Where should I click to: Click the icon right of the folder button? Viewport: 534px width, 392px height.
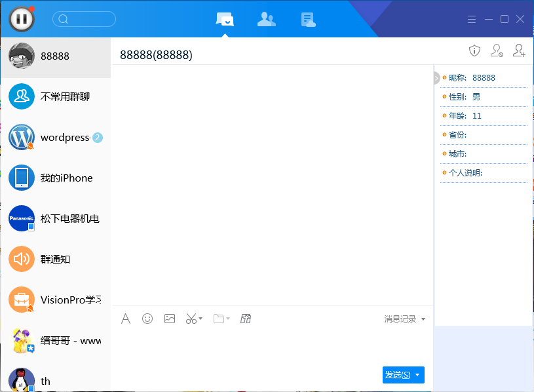tap(246, 319)
